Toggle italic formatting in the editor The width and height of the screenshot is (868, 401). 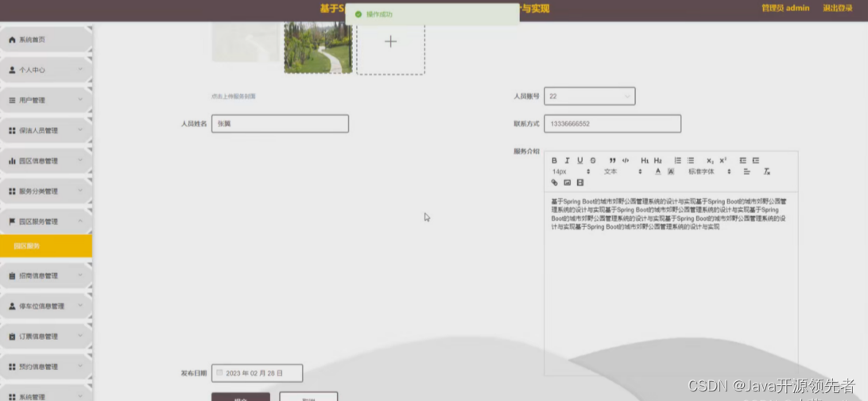pos(567,160)
